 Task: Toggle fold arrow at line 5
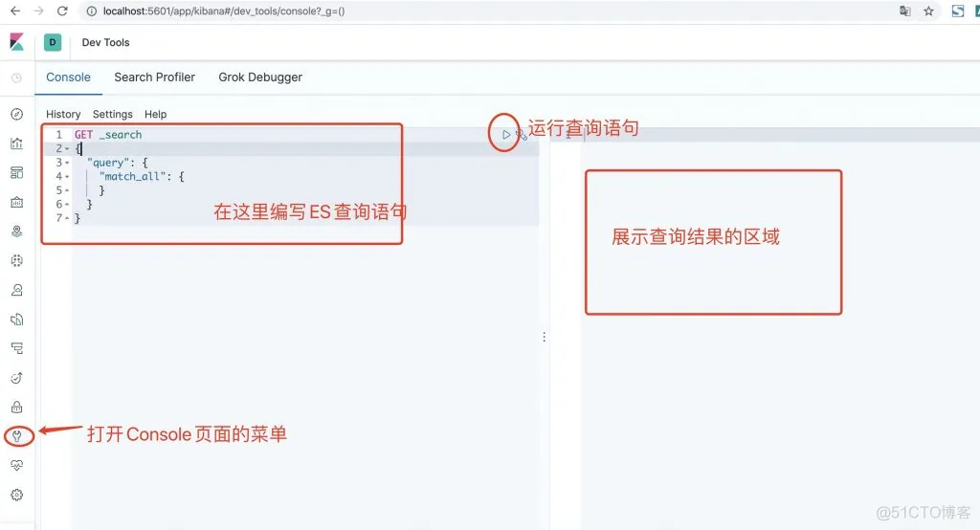pos(68,190)
